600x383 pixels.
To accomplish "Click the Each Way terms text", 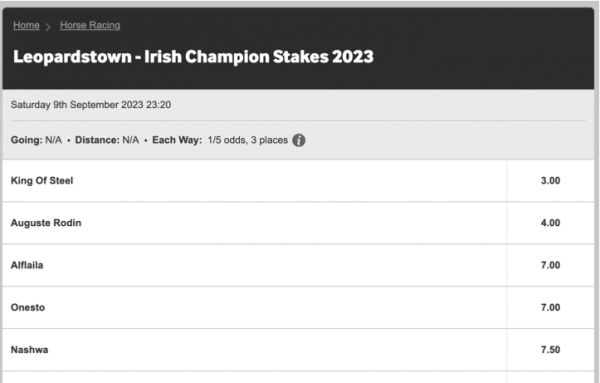I will pos(220,140).
